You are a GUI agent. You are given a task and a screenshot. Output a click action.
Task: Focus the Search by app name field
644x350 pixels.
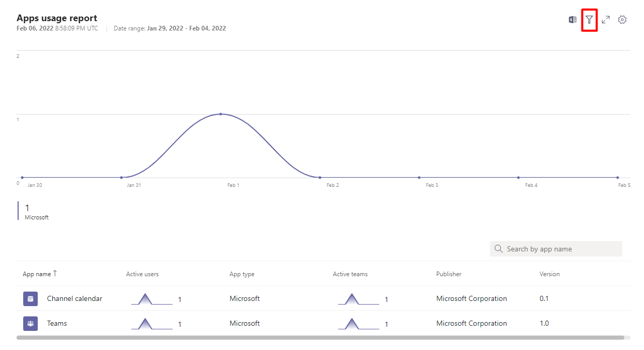click(x=556, y=249)
